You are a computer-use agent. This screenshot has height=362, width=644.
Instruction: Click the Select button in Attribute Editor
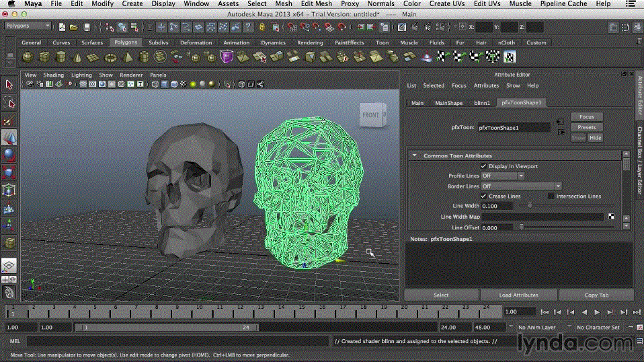pos(441,295)
